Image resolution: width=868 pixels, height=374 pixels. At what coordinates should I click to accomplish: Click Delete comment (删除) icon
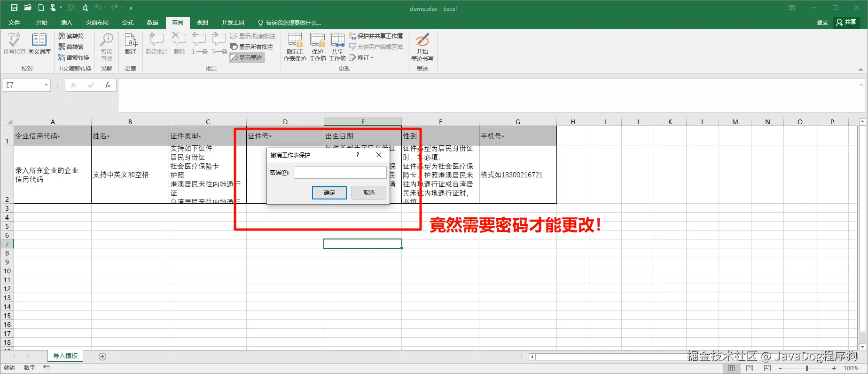pyautogui.click(x=179, y=44)
